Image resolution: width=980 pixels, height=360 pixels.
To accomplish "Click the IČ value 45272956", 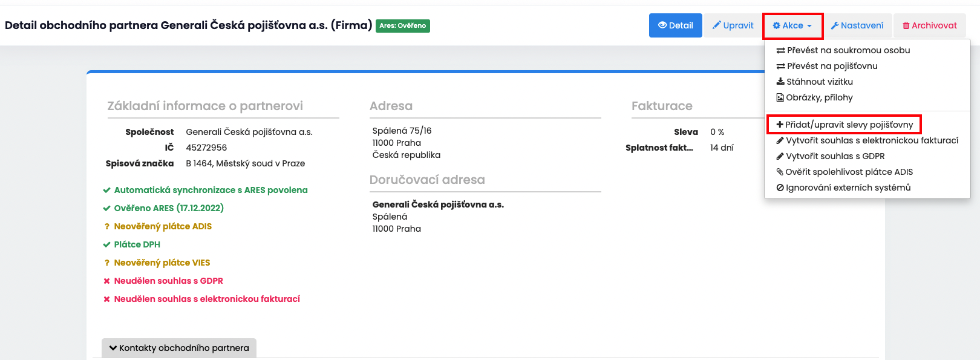I will pyautogui.click(x=206, y=148).
